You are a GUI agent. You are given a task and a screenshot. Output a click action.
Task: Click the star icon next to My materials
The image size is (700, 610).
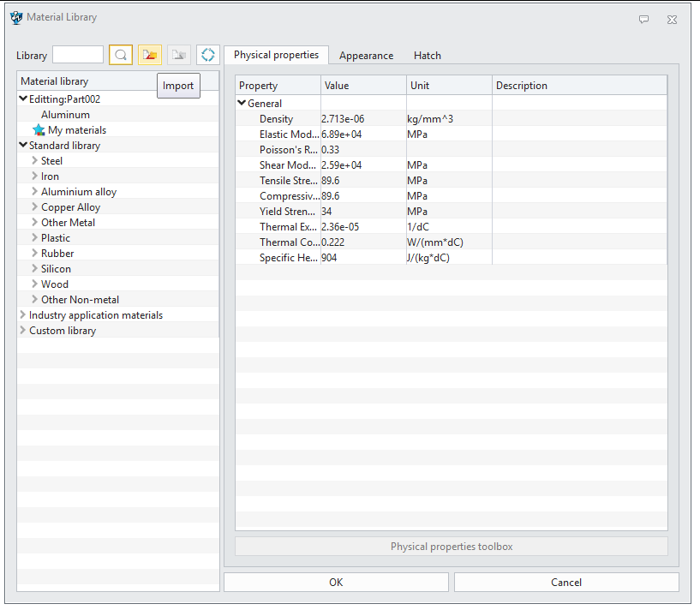[x=39, y=130]
